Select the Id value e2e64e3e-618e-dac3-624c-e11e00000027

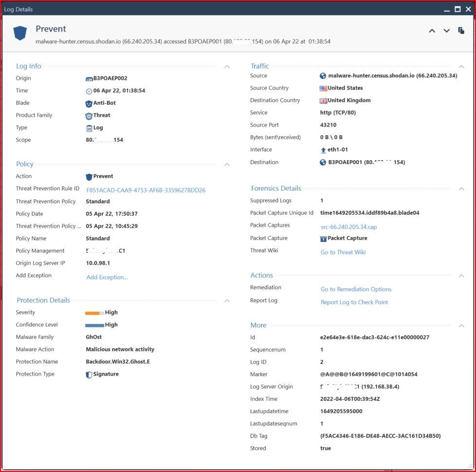[x=374, y=337]
